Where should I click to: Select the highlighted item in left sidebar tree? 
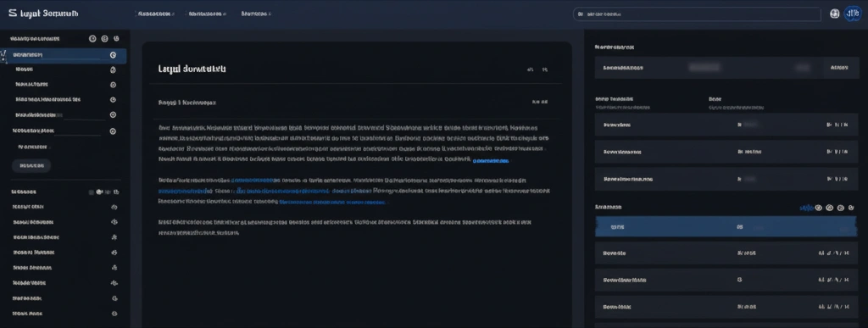[x=64, y=55]
